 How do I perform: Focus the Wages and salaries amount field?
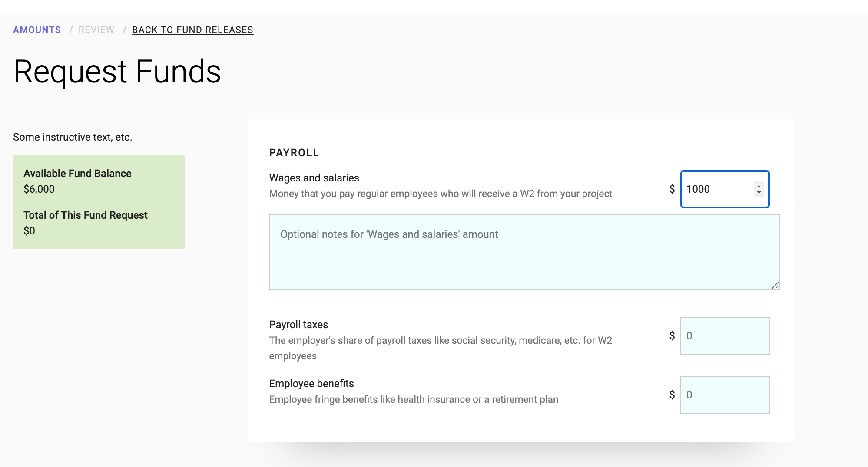725,189
